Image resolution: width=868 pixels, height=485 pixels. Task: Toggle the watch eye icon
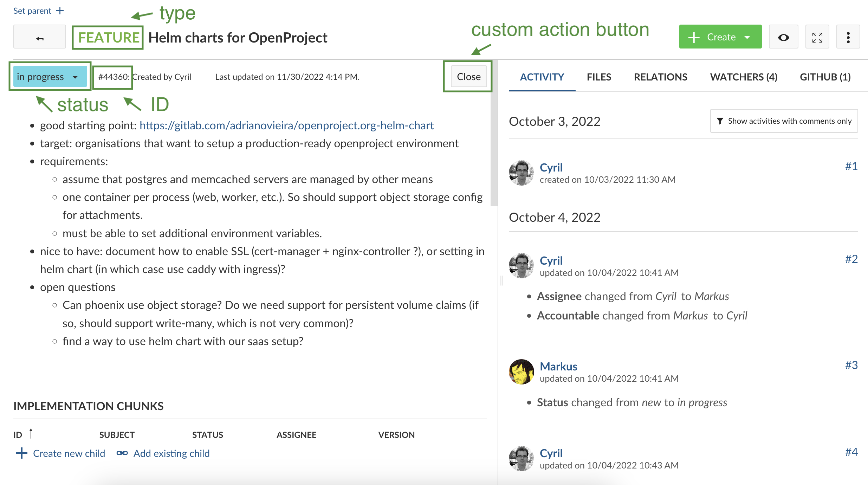pos(783,37)
